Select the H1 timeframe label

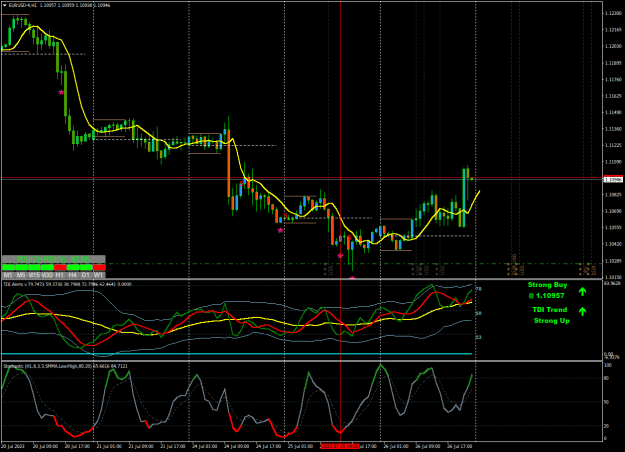coord(60,275)
